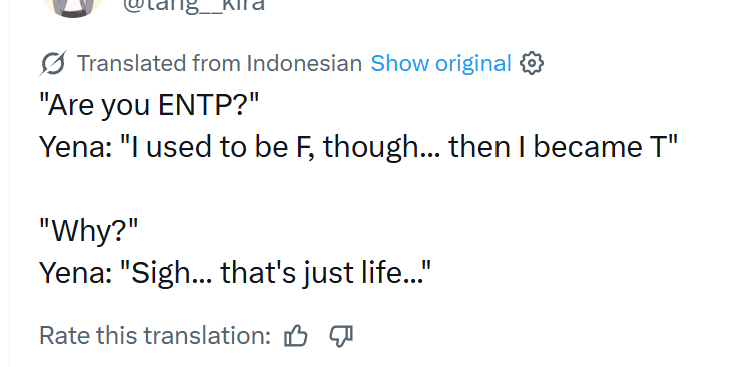Click the "Are you ENTP?" line

tap(149, 105)
